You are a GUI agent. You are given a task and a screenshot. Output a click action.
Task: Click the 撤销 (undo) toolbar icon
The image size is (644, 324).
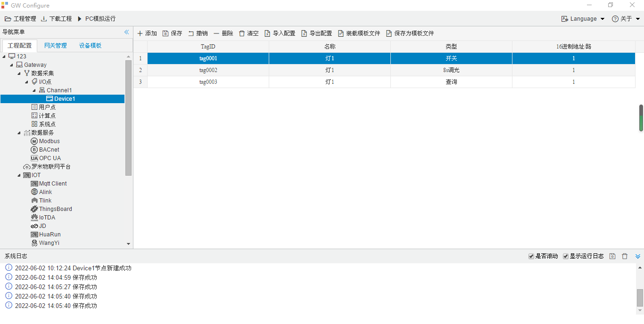[191, 33]
